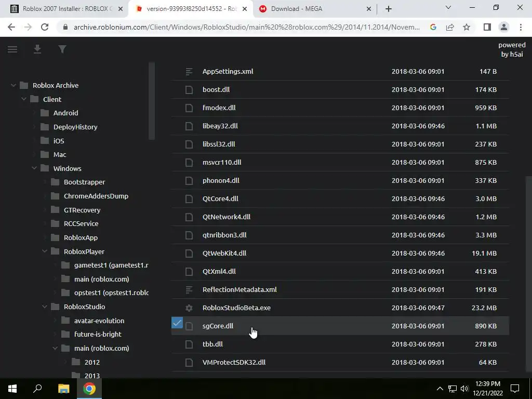532x399 pixels.
Task: Click the h5ai powered-by link
Action: coord(512,49)
